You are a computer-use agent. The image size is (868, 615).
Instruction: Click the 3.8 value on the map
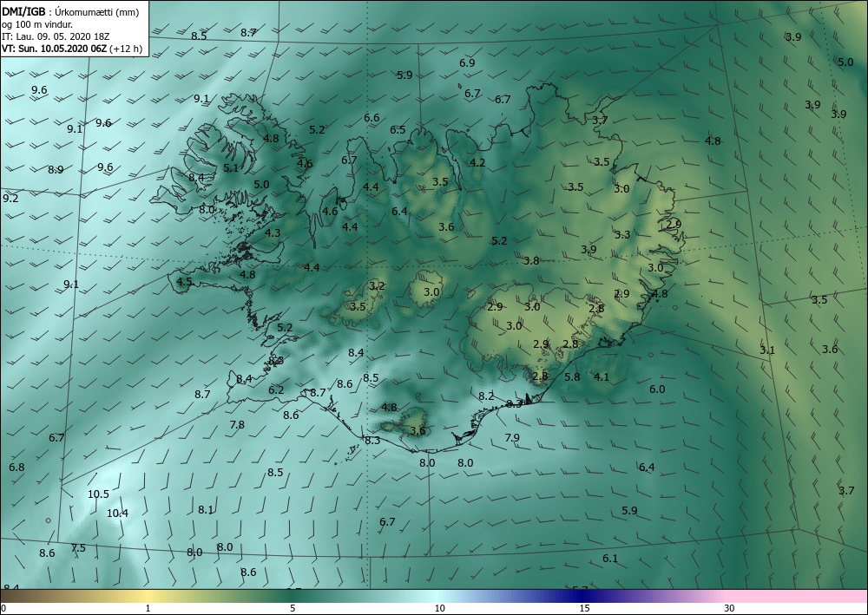click(x=531, y=260)
